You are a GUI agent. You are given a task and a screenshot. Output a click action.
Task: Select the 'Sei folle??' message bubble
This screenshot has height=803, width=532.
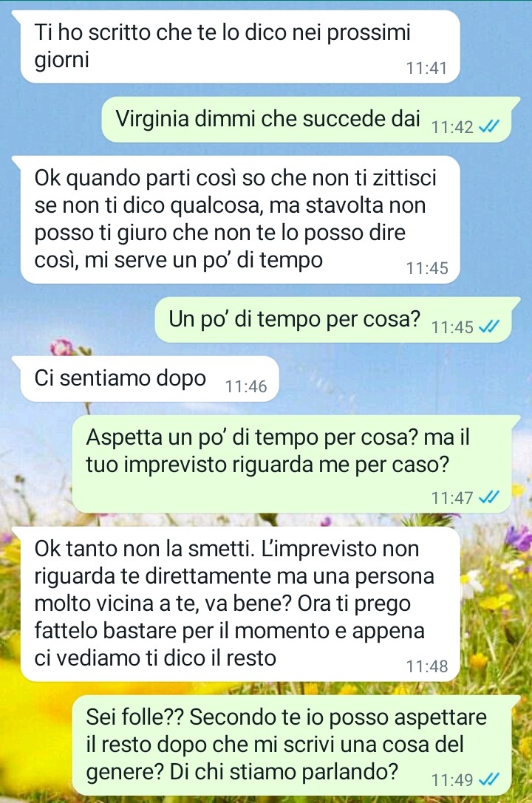point(291,745)
